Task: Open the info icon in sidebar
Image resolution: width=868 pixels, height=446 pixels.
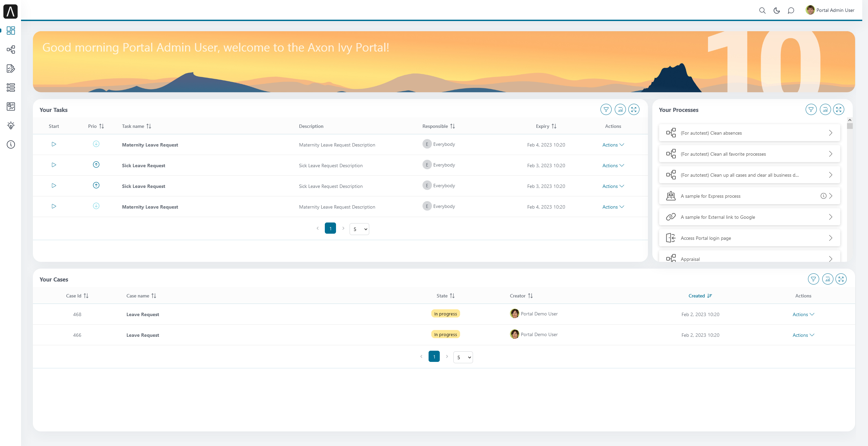Action: point(11,144)
